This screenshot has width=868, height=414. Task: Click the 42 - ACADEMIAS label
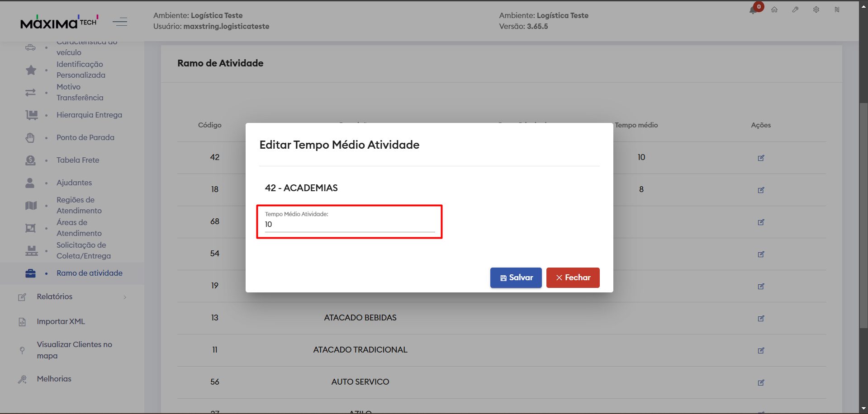pos(301,188)
